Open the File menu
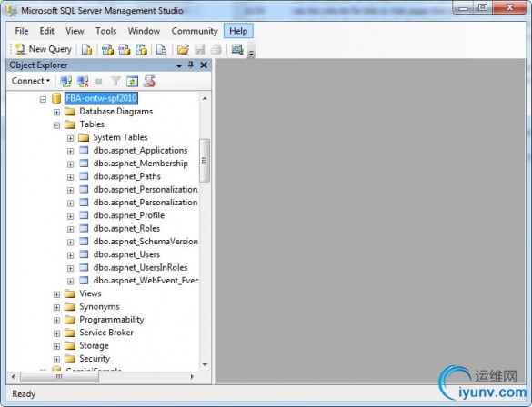This screenshot has width=532, height=407. point(22,31)
